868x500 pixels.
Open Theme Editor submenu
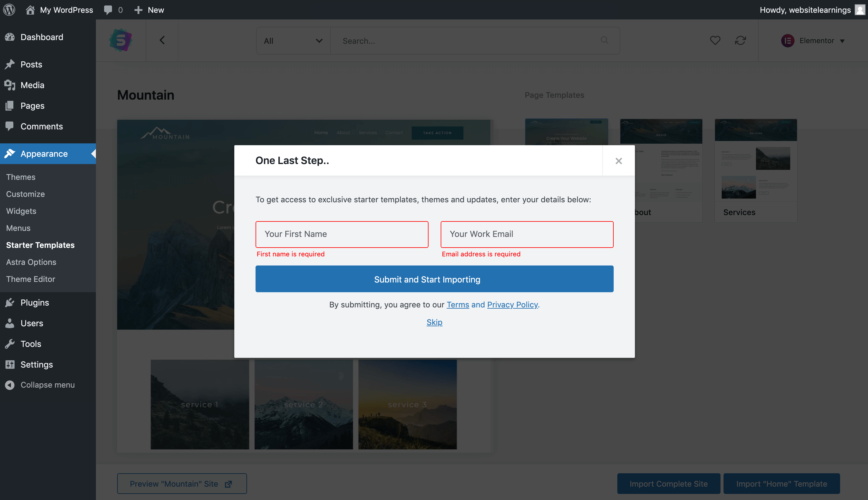coord(31,279)
